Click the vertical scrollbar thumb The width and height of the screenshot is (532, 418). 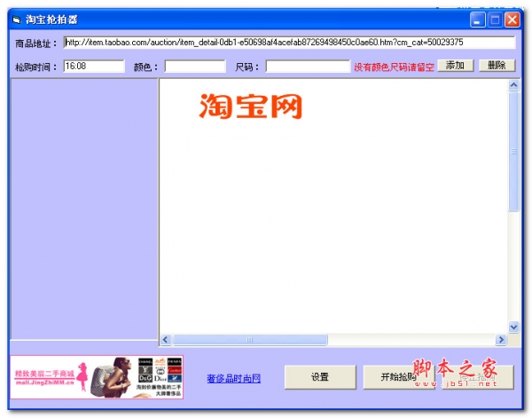click(514, 152)
